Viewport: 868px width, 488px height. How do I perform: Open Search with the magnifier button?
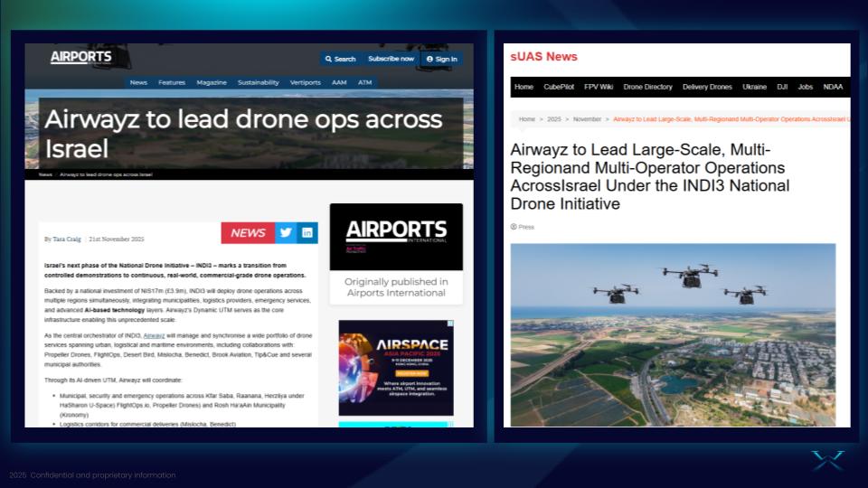(340, 59)
